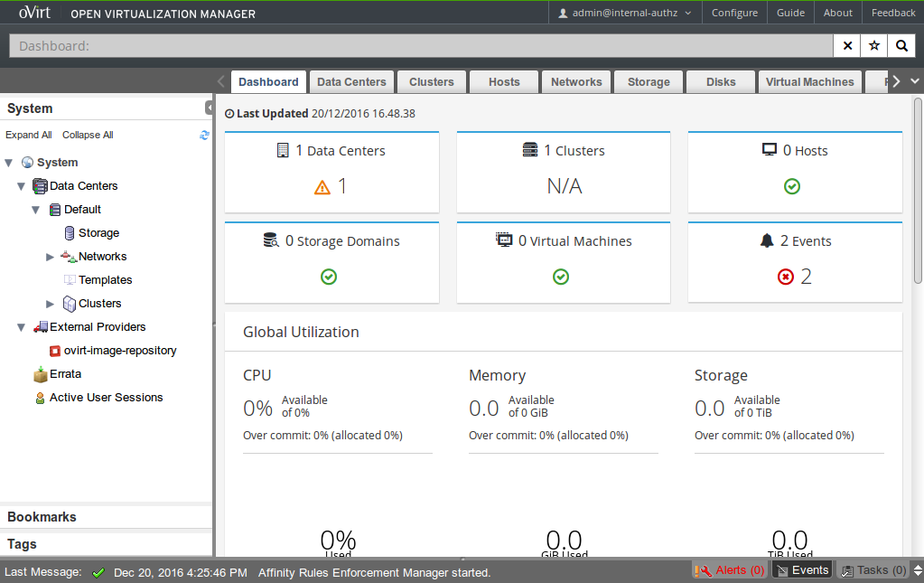Switch to the Storage tab
924x583 pixels.
click(649, 82)
